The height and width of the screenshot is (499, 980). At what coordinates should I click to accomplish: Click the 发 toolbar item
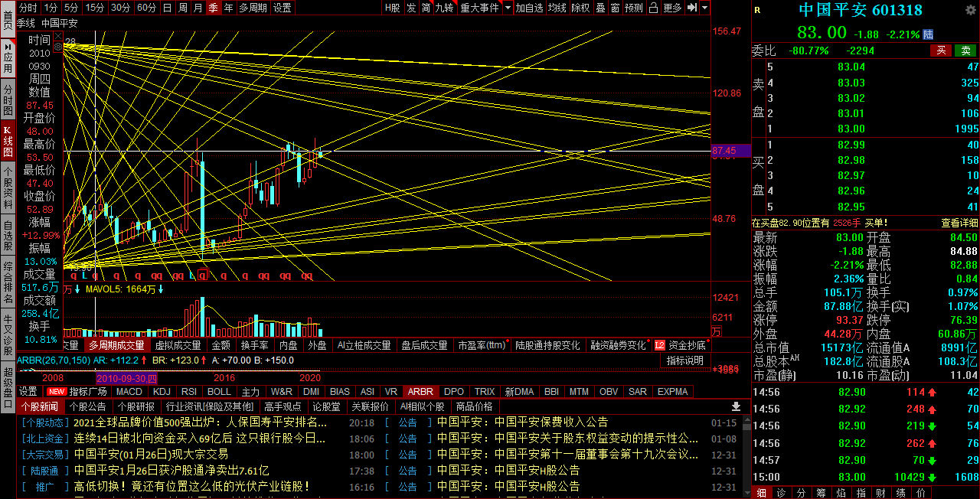[x=411, y=8]
